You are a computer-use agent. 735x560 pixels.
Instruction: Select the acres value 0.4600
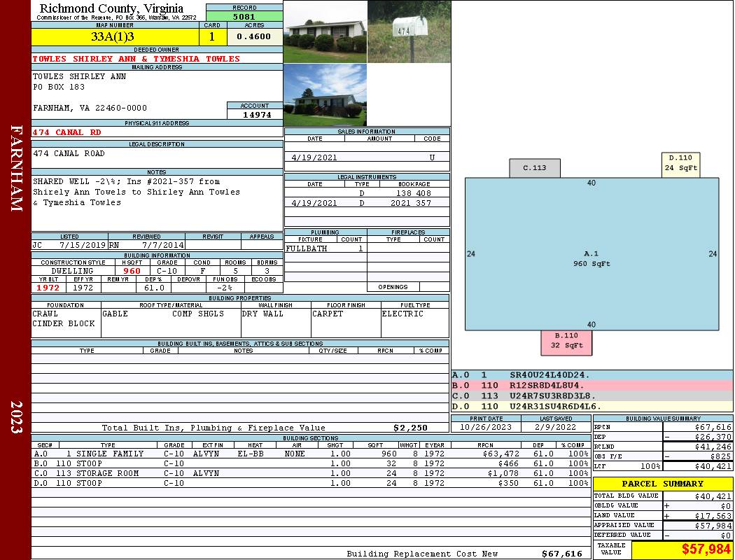tap(253, 36)
